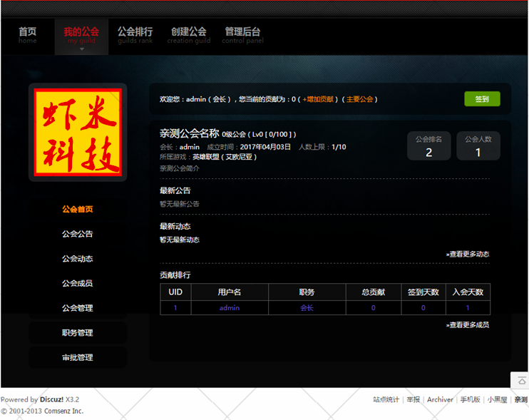Viewport: 529px width, 420px height.
Task: Open the 亲测 footer link
Action: pos(521,400)
